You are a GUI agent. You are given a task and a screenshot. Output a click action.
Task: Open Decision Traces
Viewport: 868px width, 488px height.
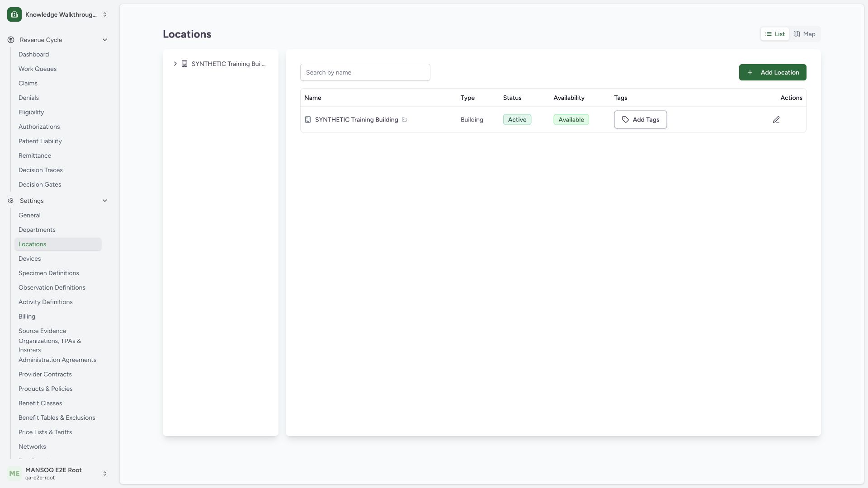click(x=58, y=170)
